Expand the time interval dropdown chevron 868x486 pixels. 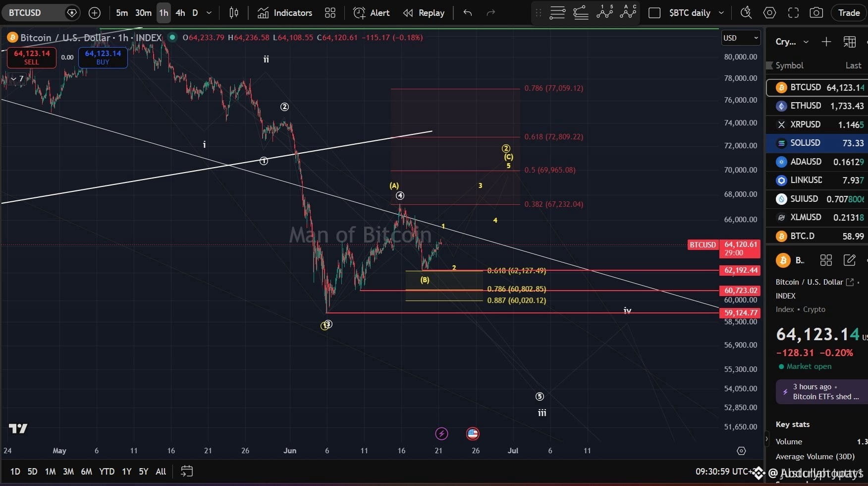point(209,13)
